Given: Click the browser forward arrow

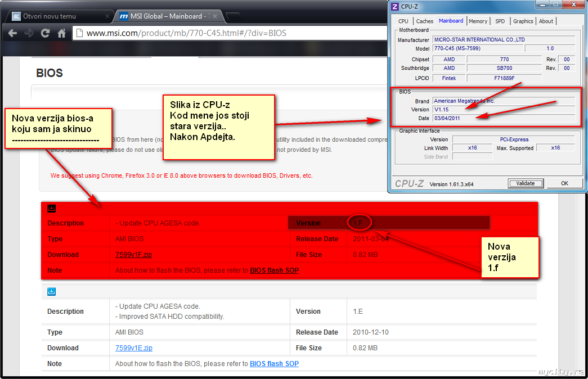Looking at the screenshot, I should tap(29, 33).
